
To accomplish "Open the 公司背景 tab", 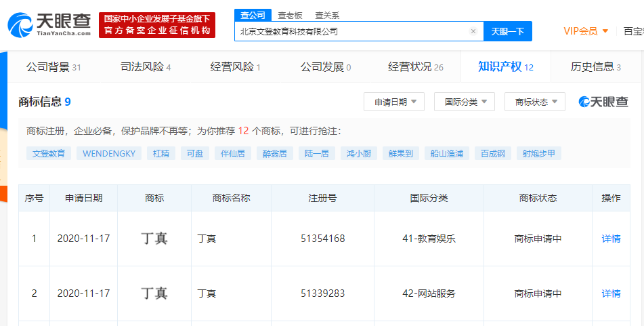I will [x=53, y=67].
